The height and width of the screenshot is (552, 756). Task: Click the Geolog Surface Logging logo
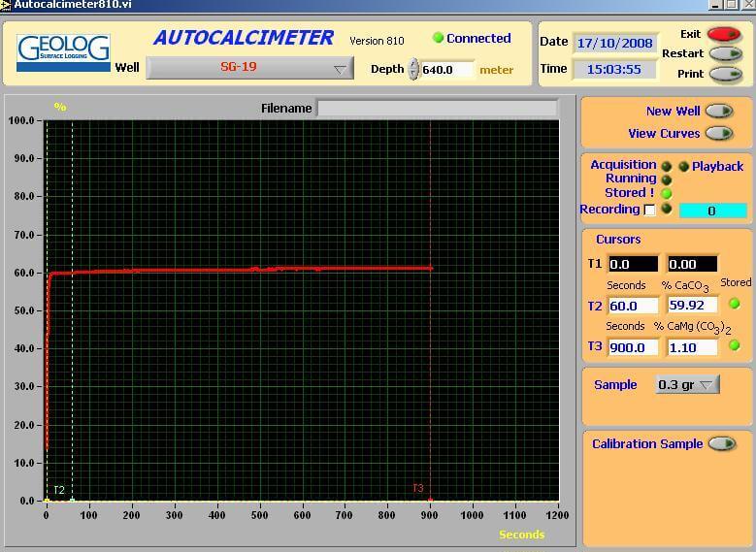pos(64,53)
